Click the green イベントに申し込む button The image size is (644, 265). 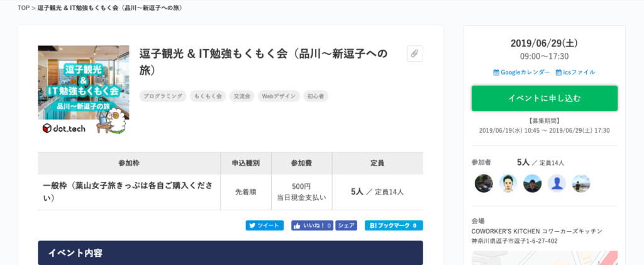(x=545, y=98)
